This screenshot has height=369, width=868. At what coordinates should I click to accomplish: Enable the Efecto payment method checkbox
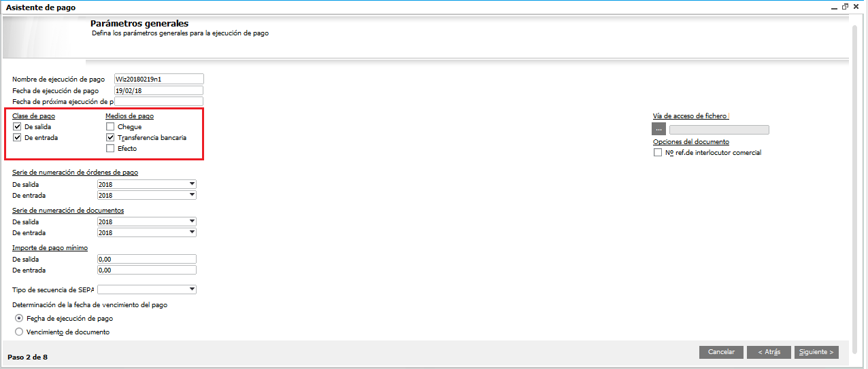[110, 148]
